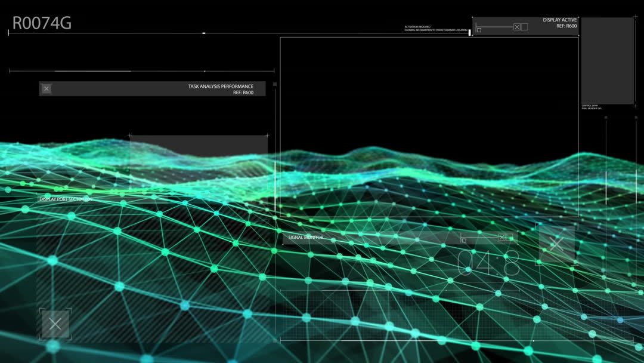The height and width of the screenshot is (363, 644).
Task: Click the marker on the top horizontal track
Action: (x=203, y=33)
